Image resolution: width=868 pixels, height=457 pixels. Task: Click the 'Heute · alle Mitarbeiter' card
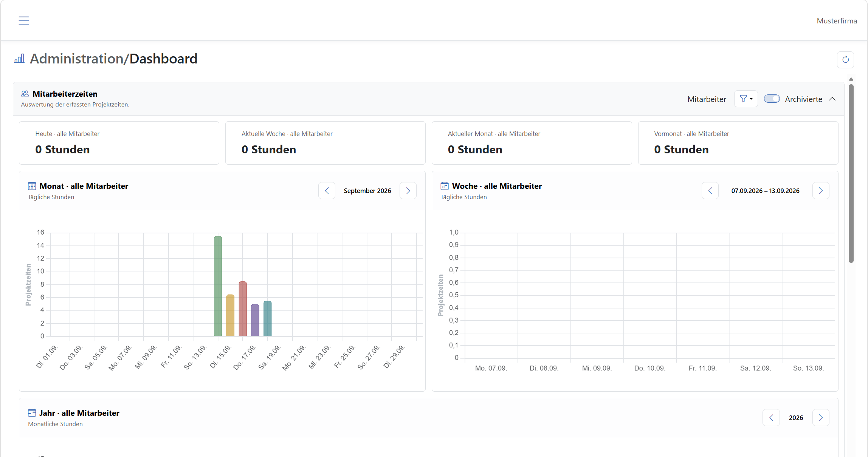pos(119,143)
